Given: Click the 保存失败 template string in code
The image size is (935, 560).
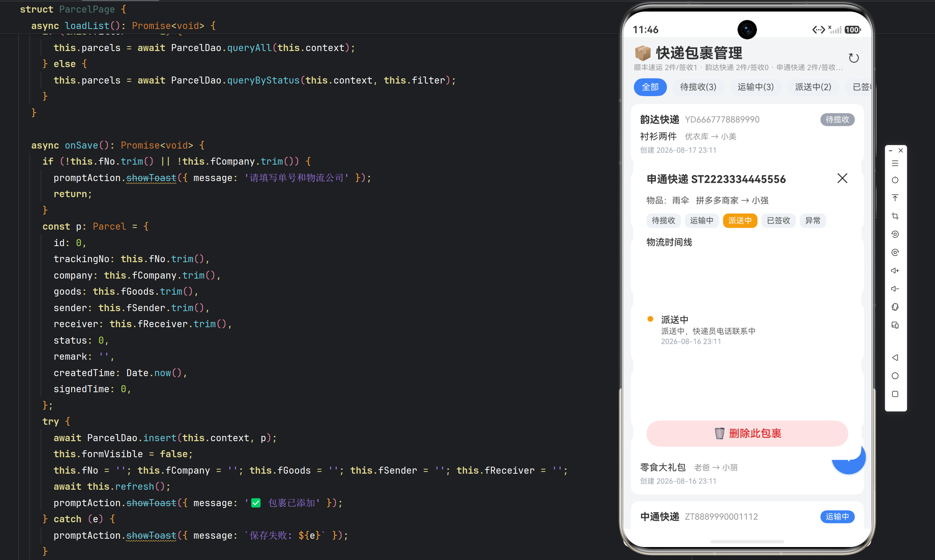Looking at the screenshot, I should [285, 536].
